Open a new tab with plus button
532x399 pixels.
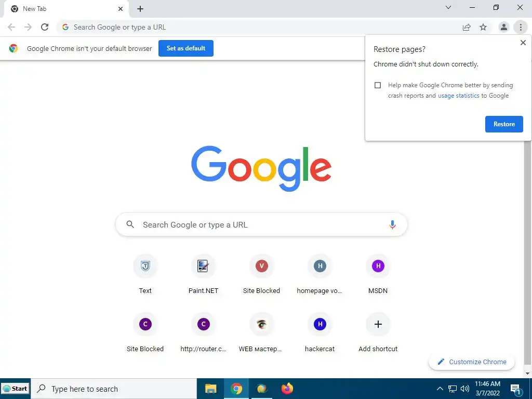tap(140, 9)
